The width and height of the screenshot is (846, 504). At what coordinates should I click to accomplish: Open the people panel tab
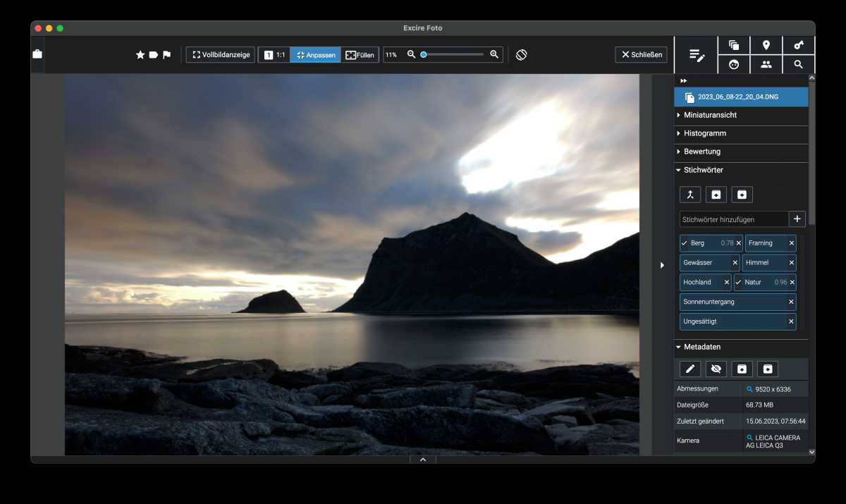pyautogui.click(x=766, y=64)
